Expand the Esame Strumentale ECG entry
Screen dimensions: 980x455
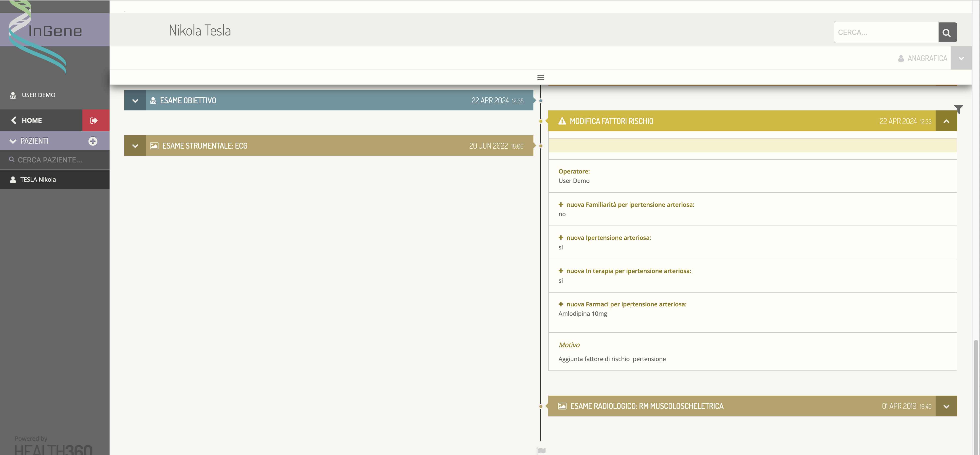135,146
